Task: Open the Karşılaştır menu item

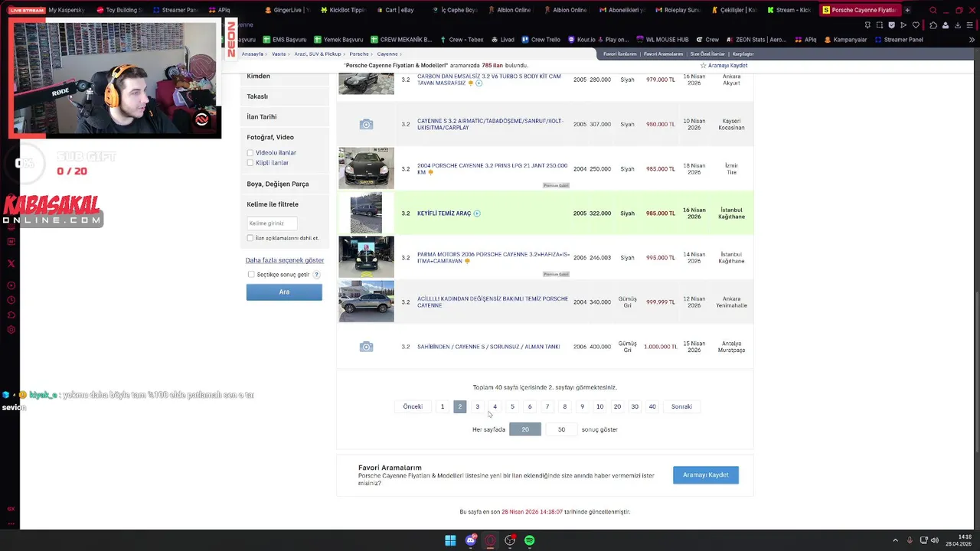Action: tap(743, 54)
